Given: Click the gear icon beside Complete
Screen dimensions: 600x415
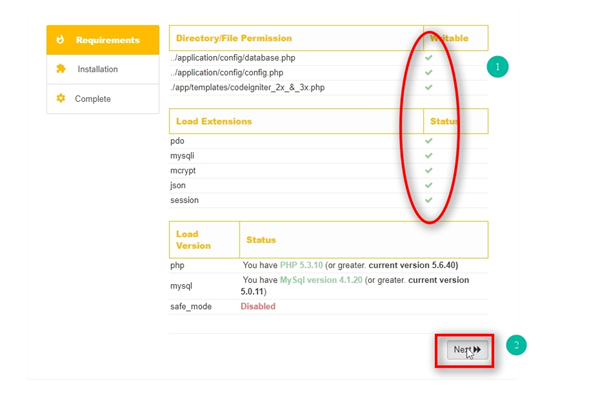Looking at the screenshot, I should pyautogui.click(x=60, y=98).
